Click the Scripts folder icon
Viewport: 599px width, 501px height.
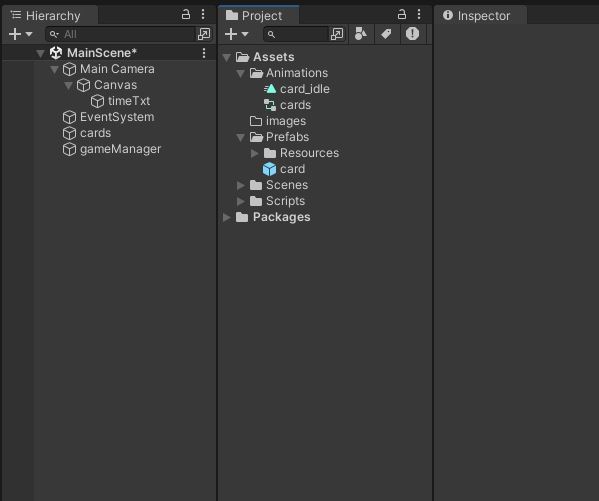[x=256, y=201]
